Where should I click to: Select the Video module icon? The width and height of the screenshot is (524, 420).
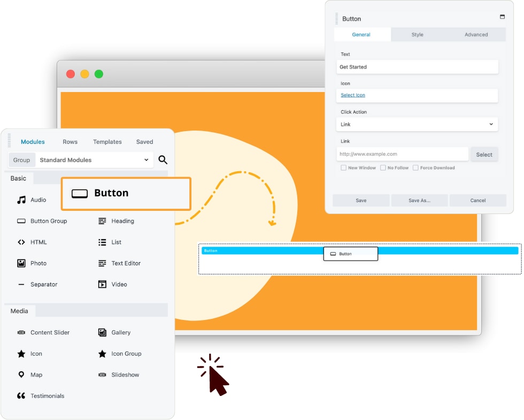click(102, 284)
